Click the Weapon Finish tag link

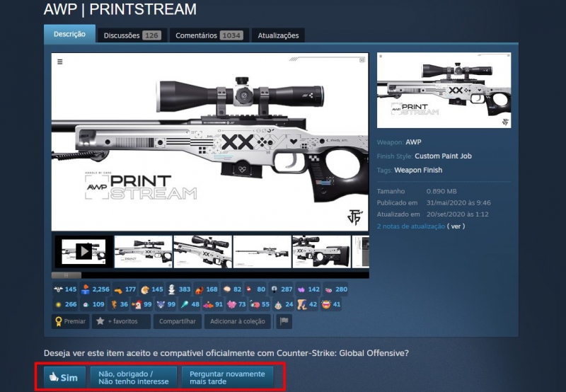[x=418, y=170]
